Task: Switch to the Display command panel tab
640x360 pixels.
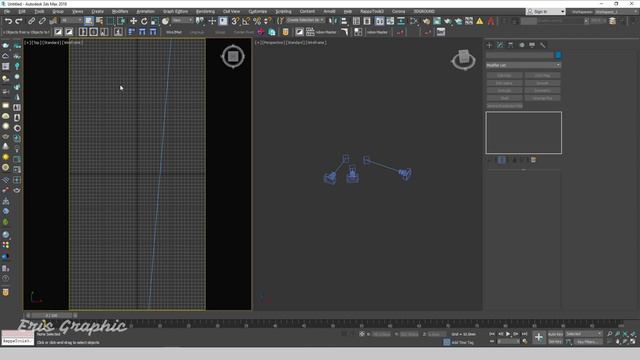Action: (x=532, y=45)
